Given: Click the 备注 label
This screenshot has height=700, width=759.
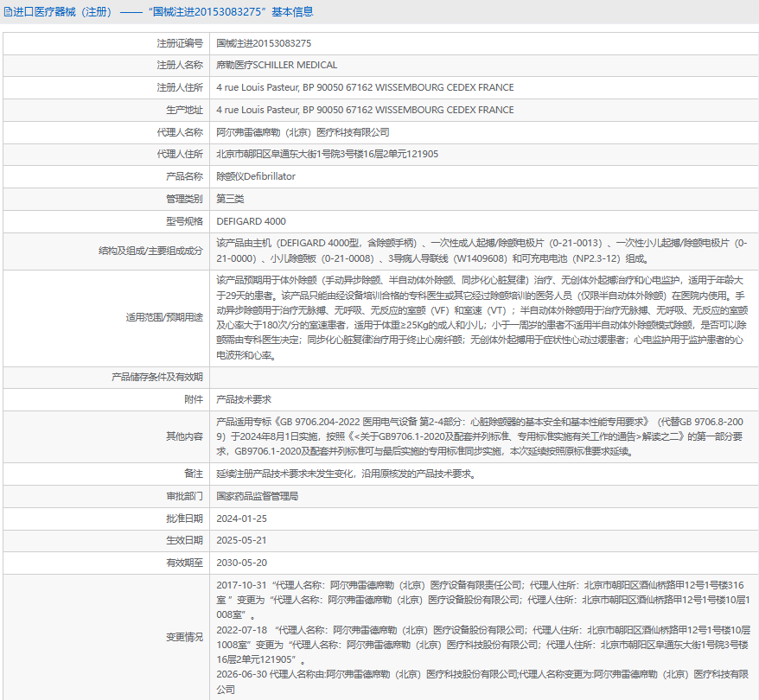Looking at the screenshot, I should pos(194,474).
